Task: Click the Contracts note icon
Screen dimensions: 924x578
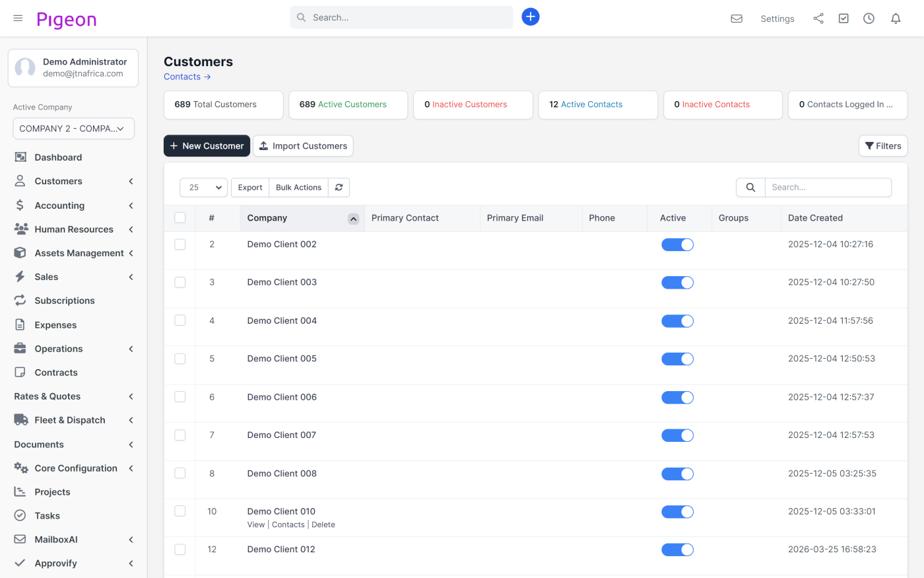Action: pos(20,373)
